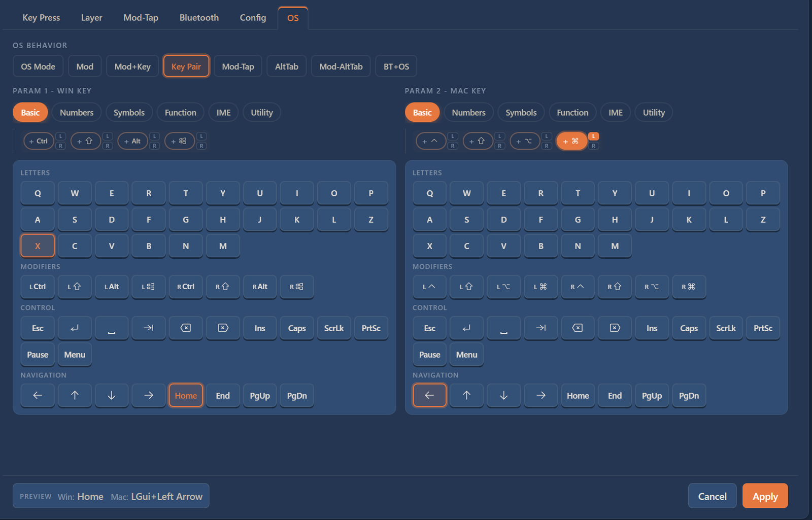Choose the Up Arrow key in Mac Navigation
This screenshot has height=520, width=812.
466,396
